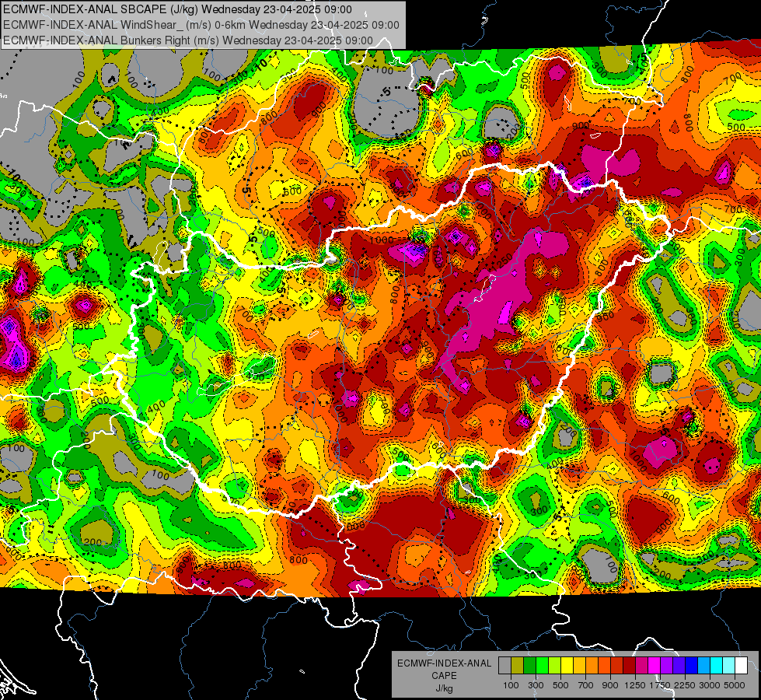
Task: Click the gray below-100 legend swatch
Action: 504,666
